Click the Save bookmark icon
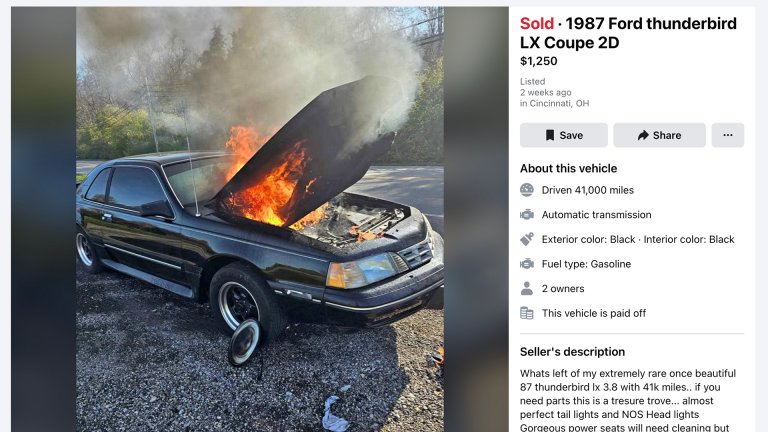The width and height of the screenshot is (768, 432). coord(550,135)
